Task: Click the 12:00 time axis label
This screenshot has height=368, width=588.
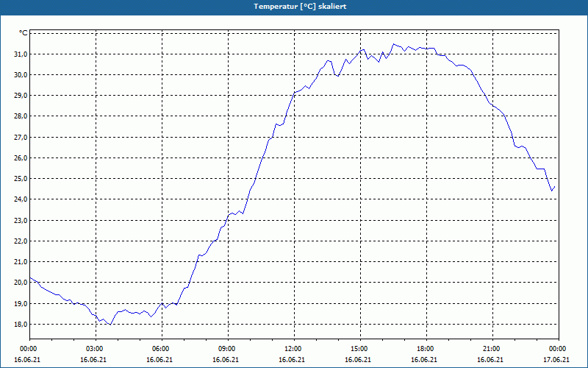Action: (293, 349)
